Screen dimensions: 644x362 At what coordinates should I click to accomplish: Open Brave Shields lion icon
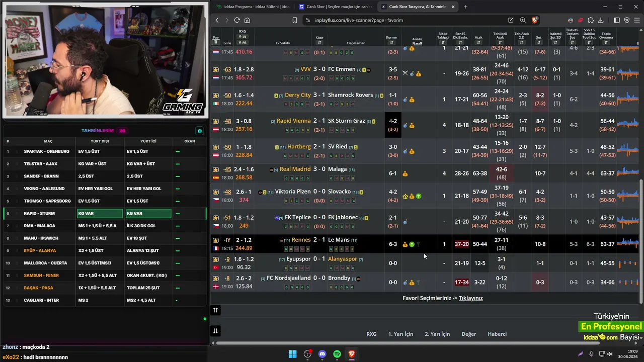coord(534,20)
